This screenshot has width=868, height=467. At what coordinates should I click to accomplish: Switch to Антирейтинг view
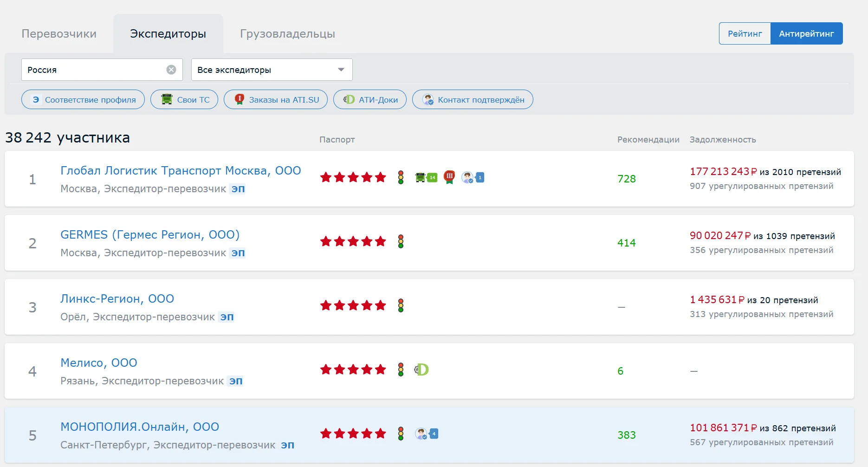806,33
